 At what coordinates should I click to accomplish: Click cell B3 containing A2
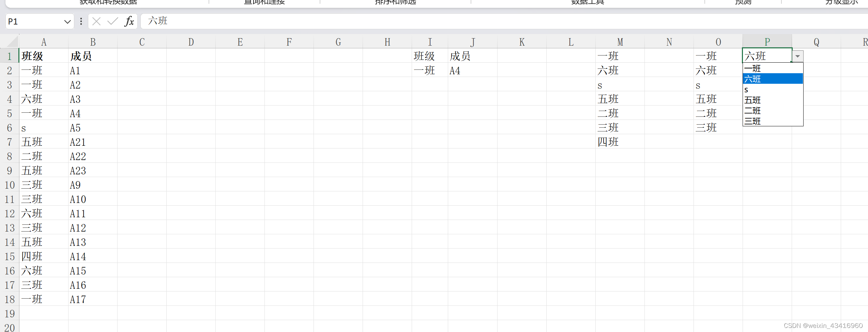[x=93, y=85]
